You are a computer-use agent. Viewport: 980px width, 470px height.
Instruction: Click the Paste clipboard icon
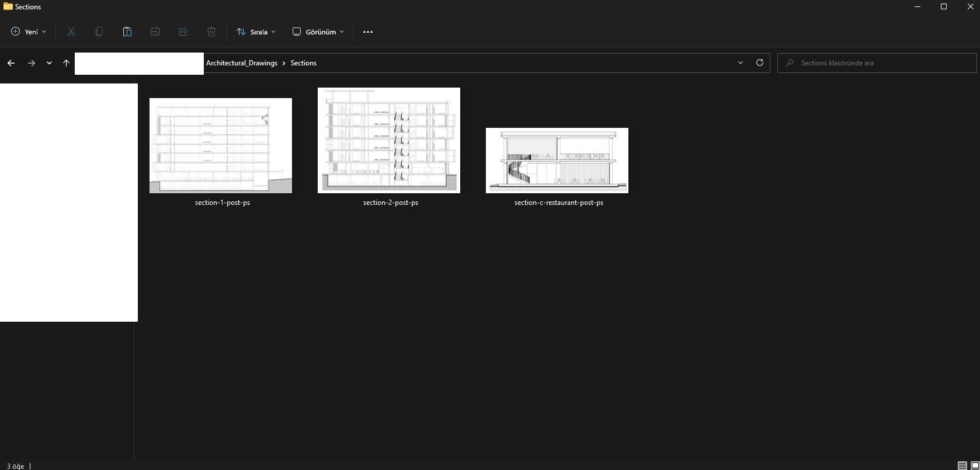point(127,32)
